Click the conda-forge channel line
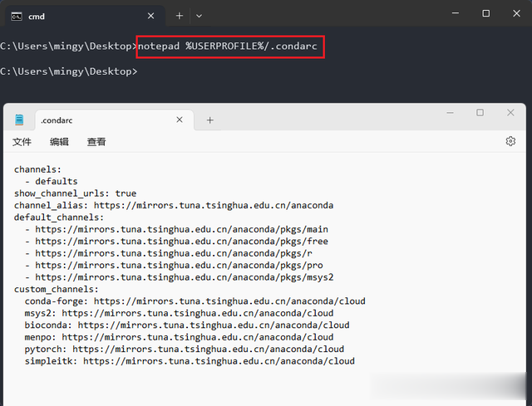 pyautogui.click(x=195, y=301)
